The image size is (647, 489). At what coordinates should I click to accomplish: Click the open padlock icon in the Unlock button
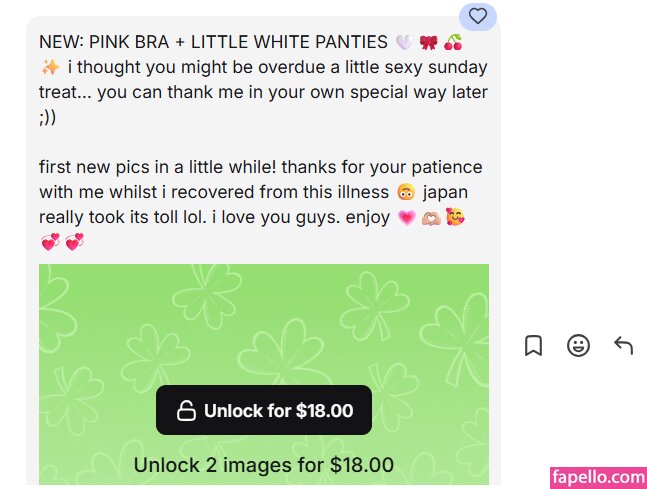click(186, 411)
